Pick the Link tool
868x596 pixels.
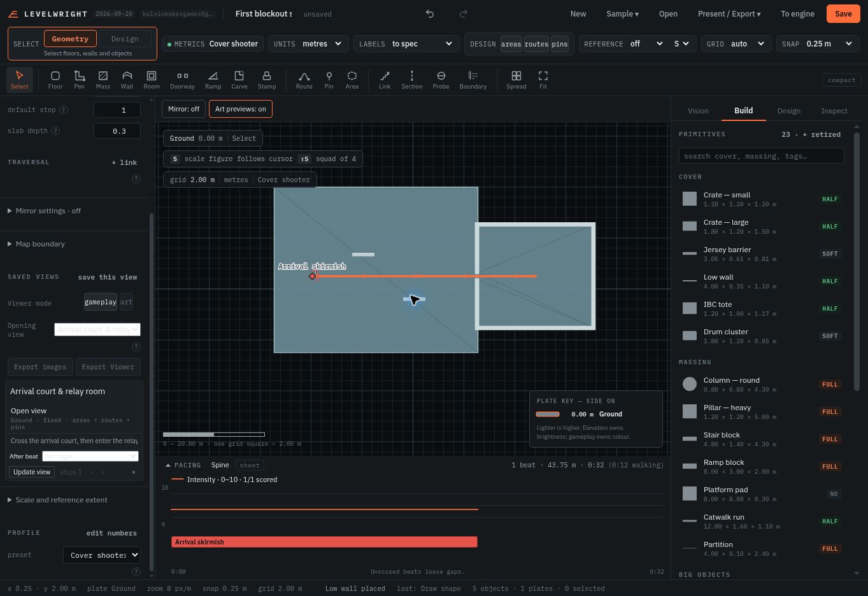click(385, 80)
